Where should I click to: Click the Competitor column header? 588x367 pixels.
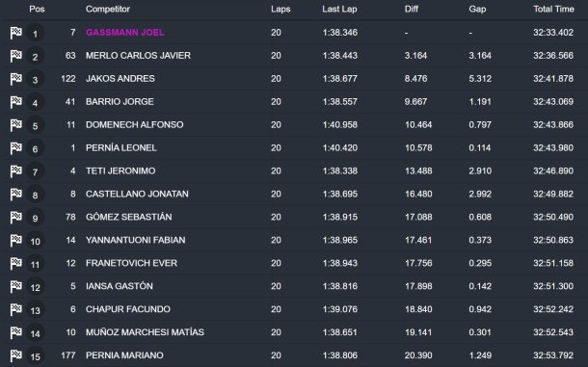[x=108, y=9]
